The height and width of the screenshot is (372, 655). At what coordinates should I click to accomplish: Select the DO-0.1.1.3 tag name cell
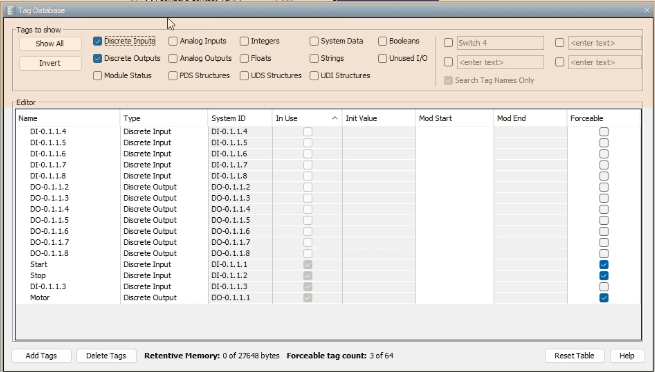(x=68, y=198)
